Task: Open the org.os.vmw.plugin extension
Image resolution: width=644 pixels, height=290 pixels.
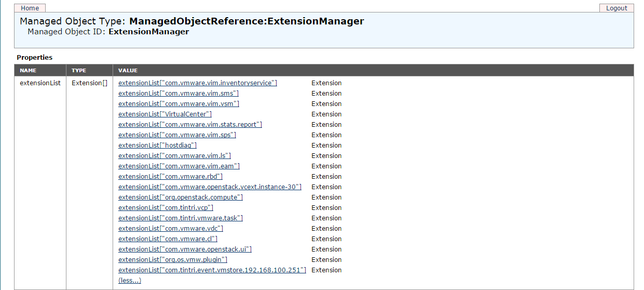Action: tap(173, 260)
